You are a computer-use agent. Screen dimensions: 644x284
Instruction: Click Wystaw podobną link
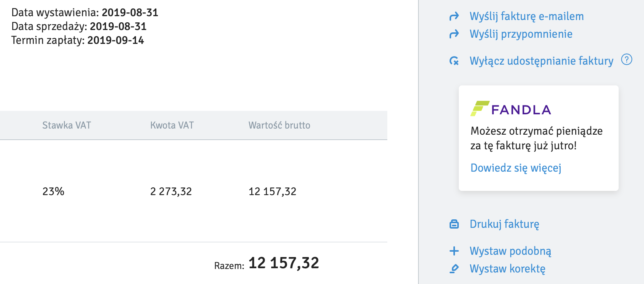(510, 251)
